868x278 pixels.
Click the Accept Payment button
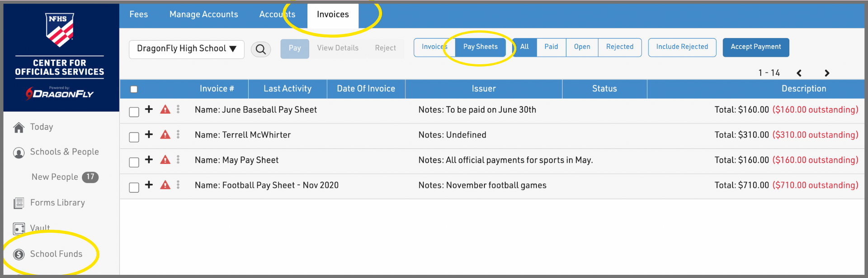click(x=755, y=47)
